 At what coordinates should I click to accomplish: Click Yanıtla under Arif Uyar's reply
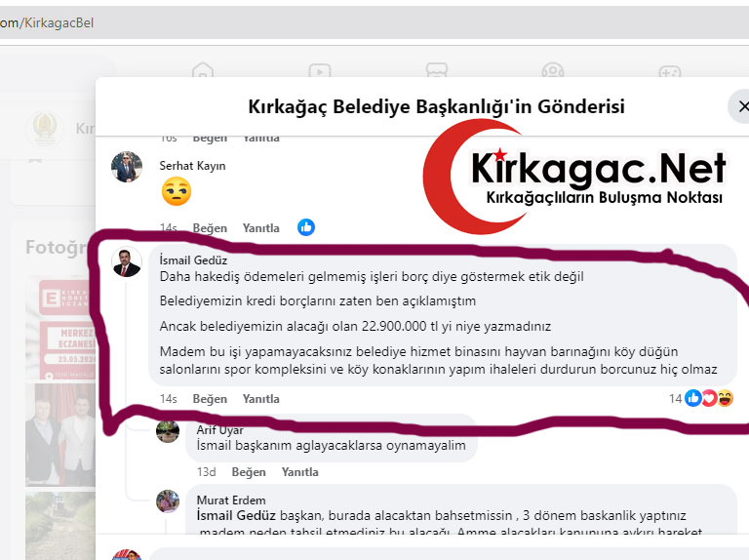pos(300,471)
